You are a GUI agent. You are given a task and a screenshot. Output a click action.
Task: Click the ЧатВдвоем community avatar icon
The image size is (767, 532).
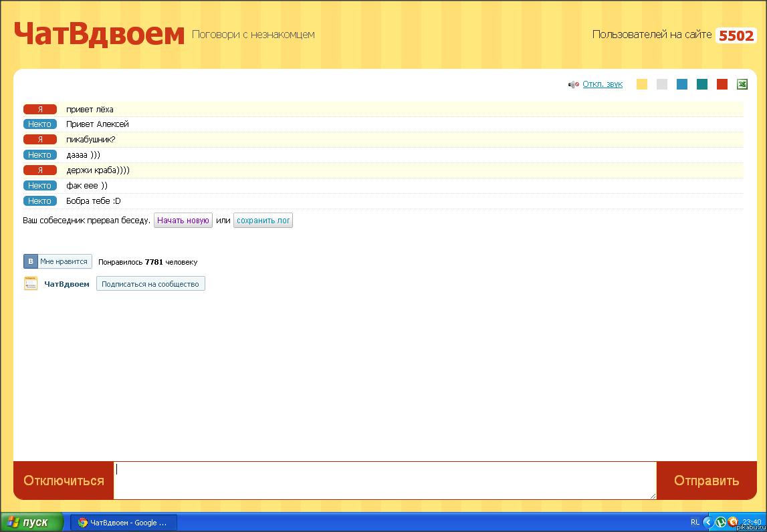[x=31, y=283]
